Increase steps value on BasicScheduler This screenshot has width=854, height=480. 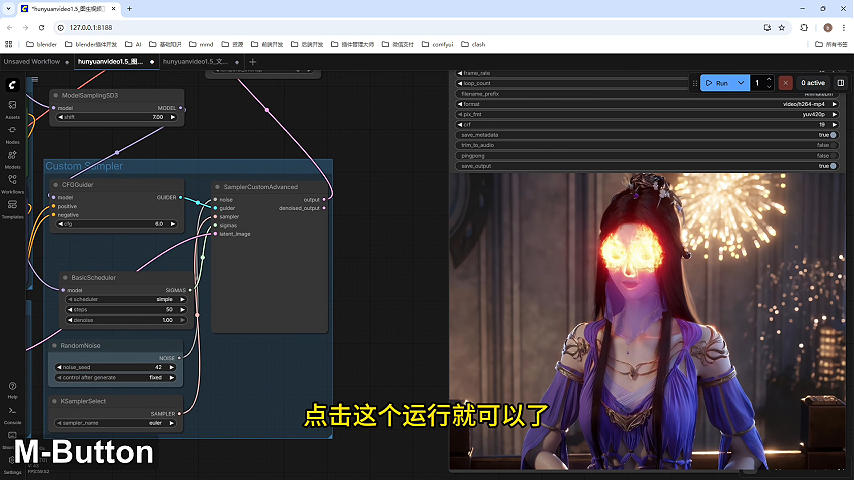182,309
